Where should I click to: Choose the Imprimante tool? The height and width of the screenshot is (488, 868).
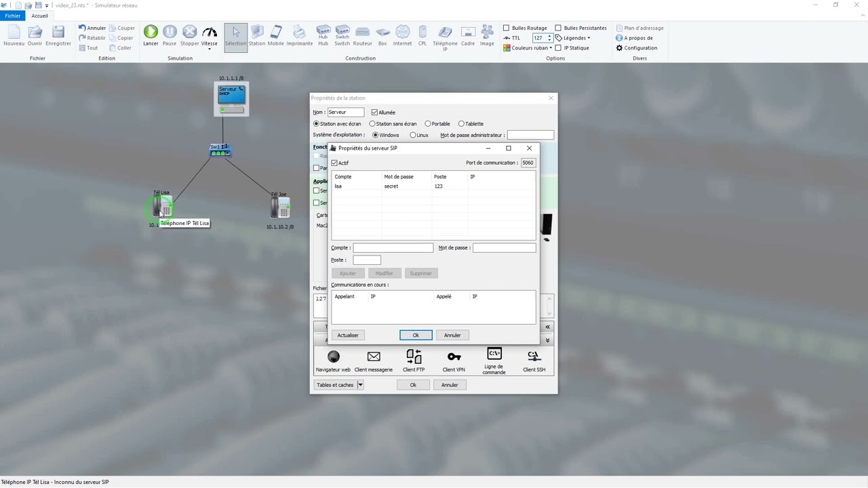point(299,32)
